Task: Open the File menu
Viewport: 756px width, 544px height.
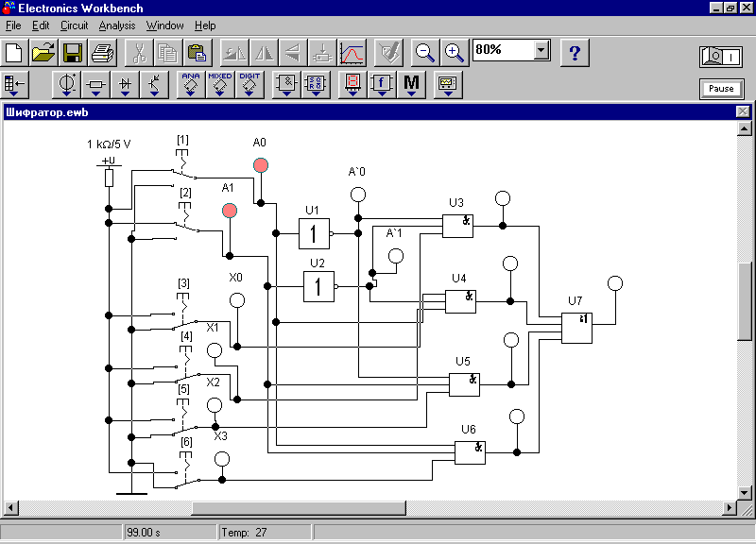Action: click(x=13, y=25)
